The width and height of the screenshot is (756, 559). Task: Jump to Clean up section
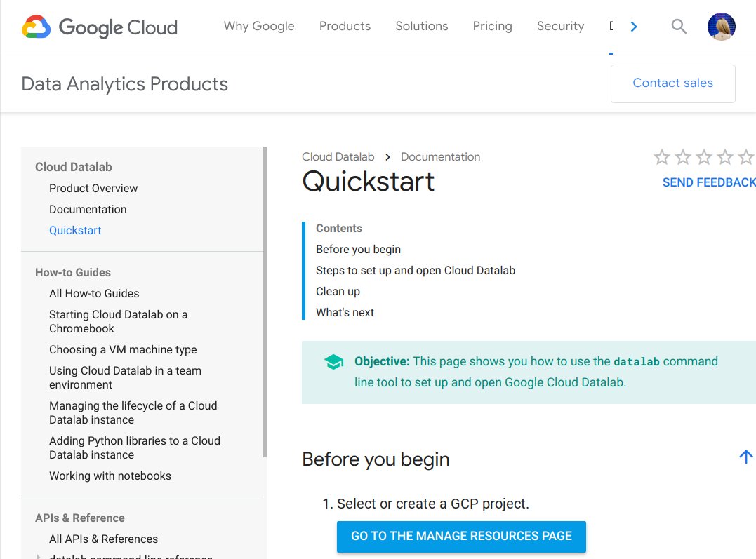338,292
